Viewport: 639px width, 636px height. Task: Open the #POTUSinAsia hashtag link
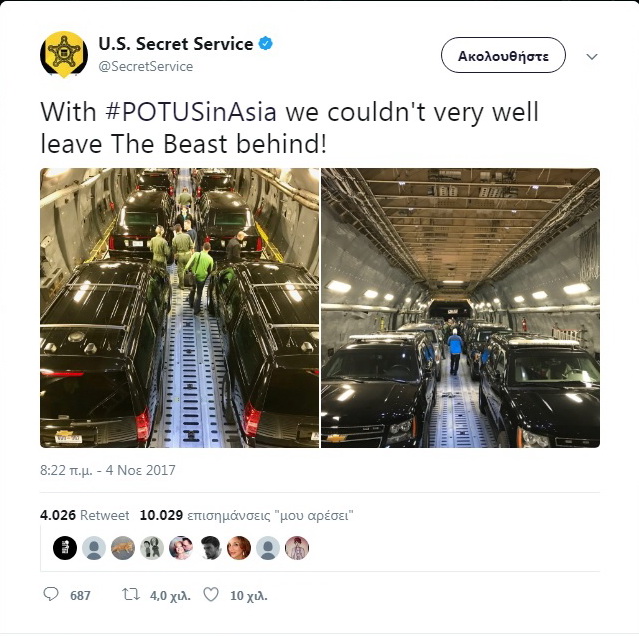click(x=191, y=112)
